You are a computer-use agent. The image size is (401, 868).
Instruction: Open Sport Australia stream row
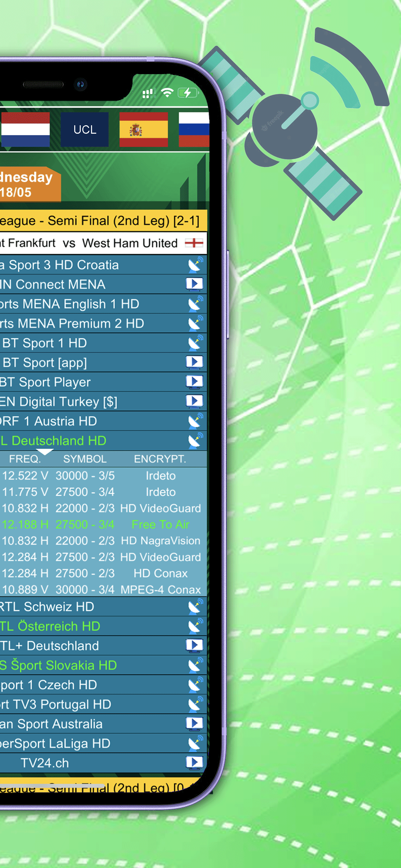[103, 724]
